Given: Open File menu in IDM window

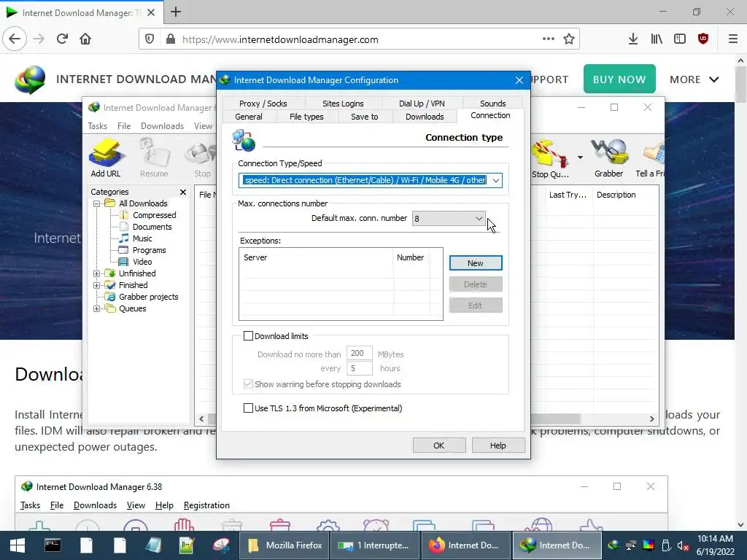Looking at the screenshot, I should pyautogui.click(x=124, y=126).
